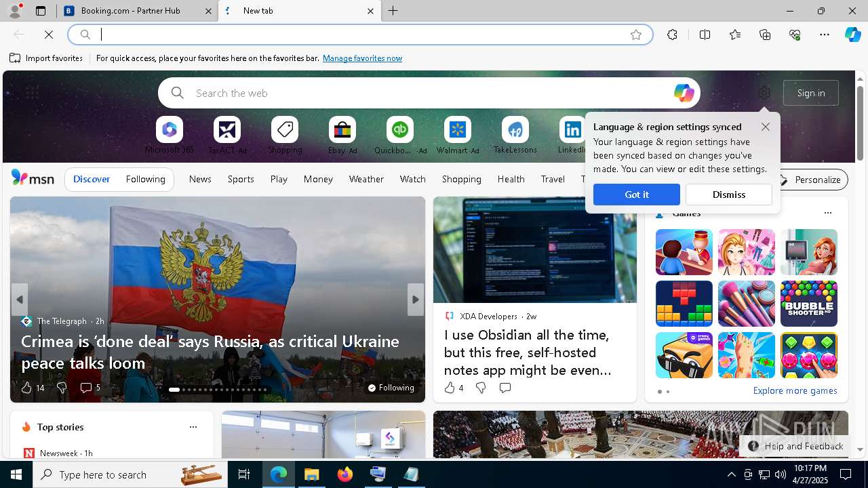Screen dimensions: 868x488
Task: Click Import favorites button
Action: [46, 58]
